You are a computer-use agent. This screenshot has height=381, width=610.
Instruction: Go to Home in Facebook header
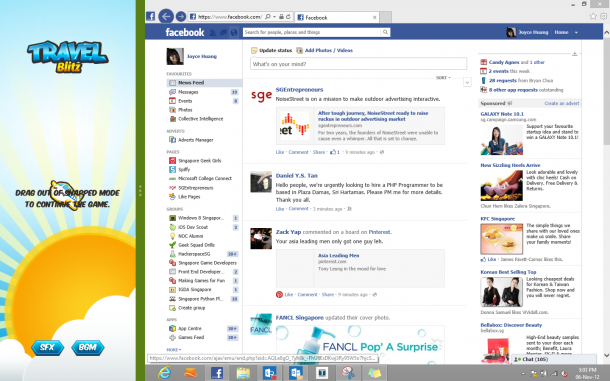click(561, 32)
